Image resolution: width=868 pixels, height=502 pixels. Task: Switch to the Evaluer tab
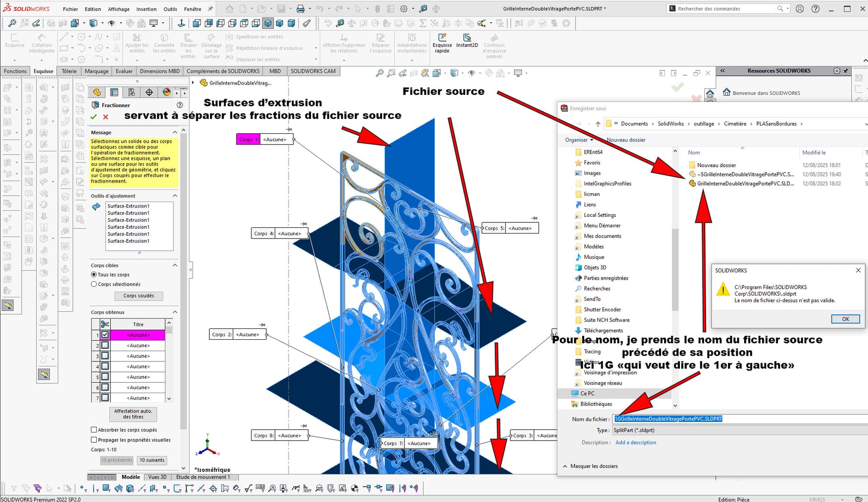[x=124, y=71]
